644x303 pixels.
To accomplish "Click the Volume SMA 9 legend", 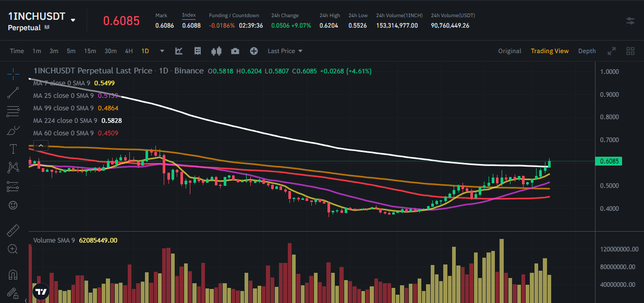I will (x=75, y=241).
